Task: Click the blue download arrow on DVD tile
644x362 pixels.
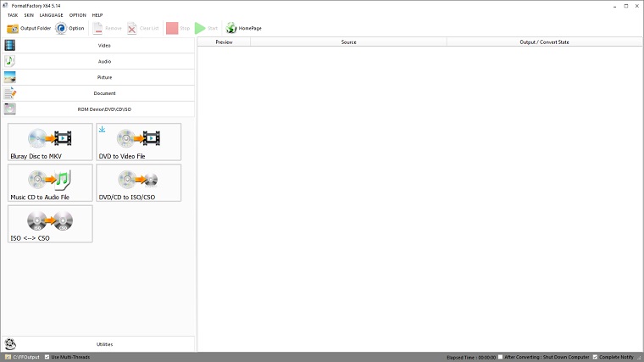Action: (102, 129)
